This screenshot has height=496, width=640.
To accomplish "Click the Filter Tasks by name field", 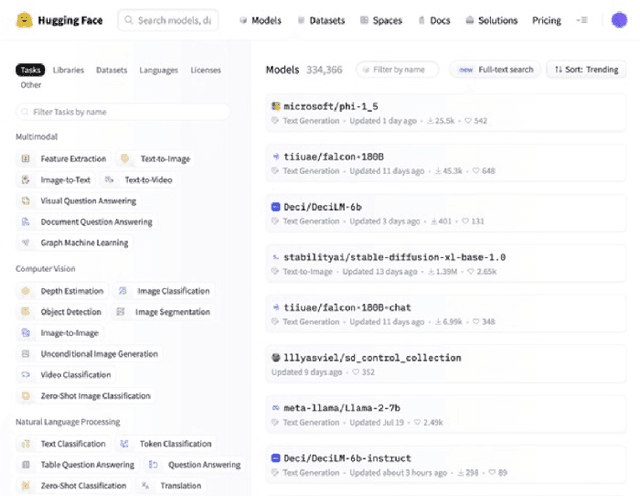I will (123, 112).
